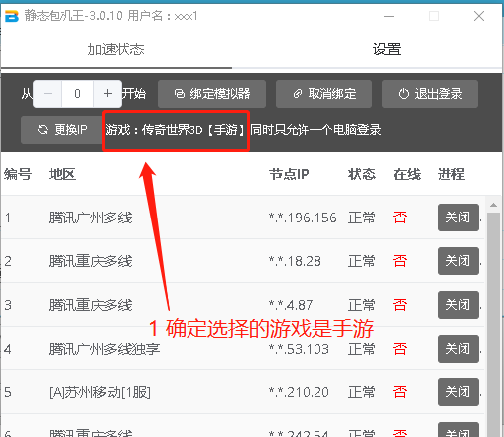Click the refresh icon on 更换IP button
504x437 pixels.
click(43, 130)
